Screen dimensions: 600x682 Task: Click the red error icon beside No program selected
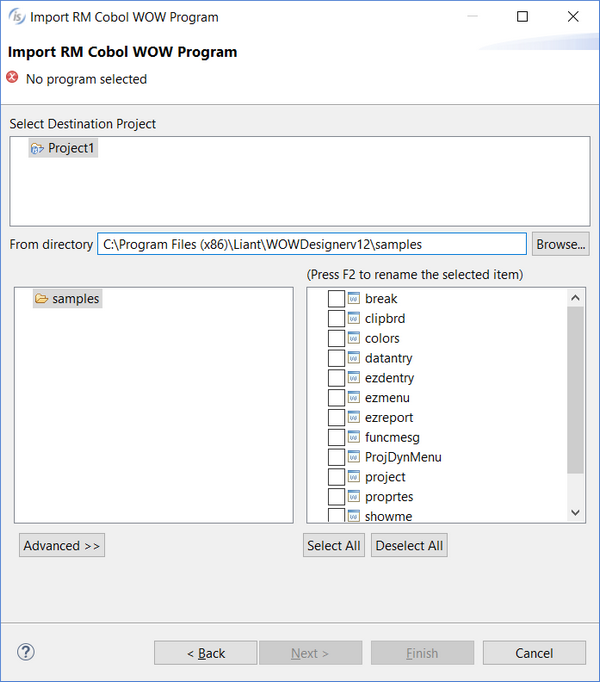[12, 77]
